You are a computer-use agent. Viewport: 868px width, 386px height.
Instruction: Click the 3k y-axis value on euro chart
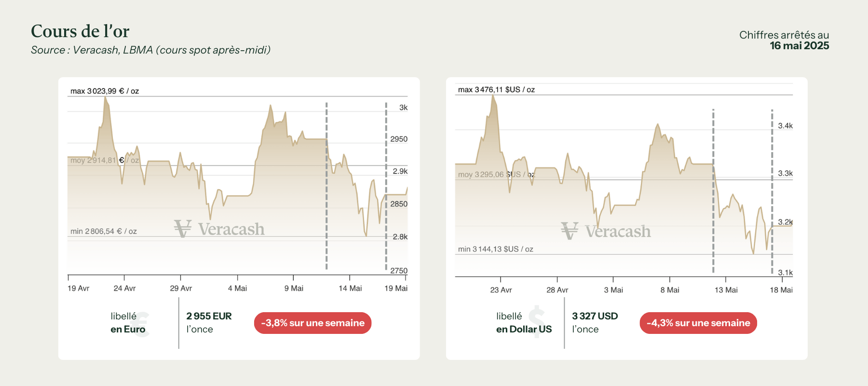tap(404, 108)
